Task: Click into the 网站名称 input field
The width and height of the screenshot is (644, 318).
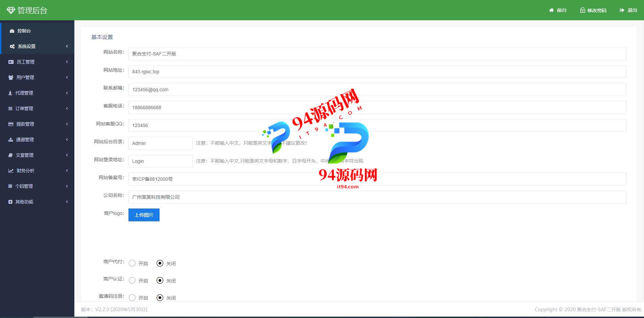Action: pos(377,54)
